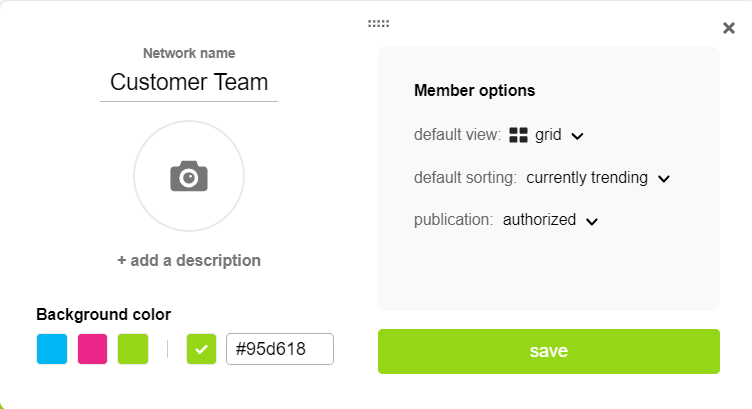Grab the drag handle dots at top
This screenshot has width=752, height=409.
click(378, 23)
